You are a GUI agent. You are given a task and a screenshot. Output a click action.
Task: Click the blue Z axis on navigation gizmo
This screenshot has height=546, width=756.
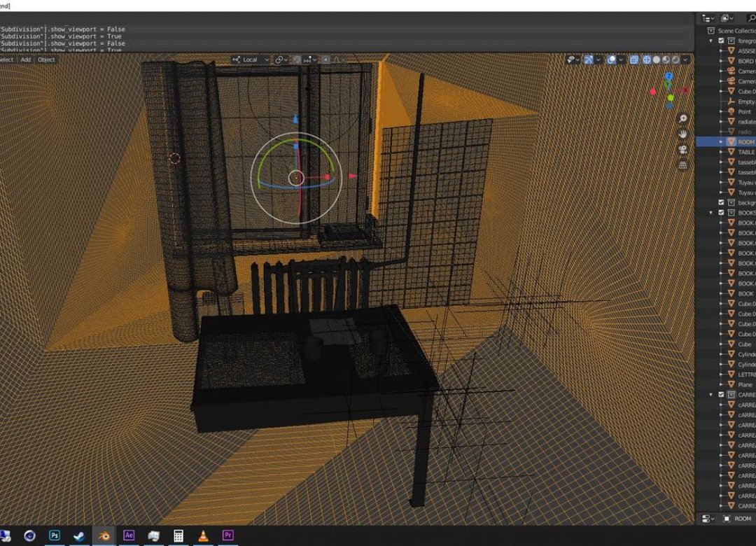coord(668,76)
